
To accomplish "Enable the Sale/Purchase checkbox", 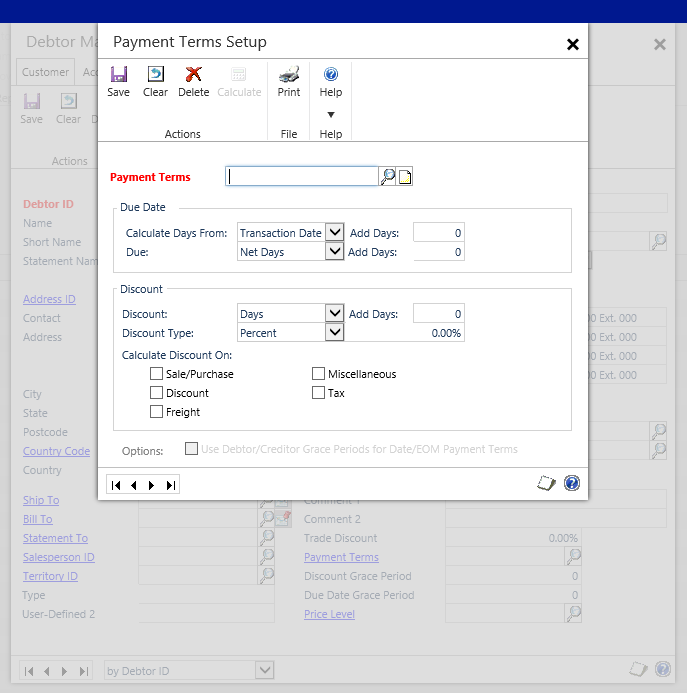I will [156, 374].
